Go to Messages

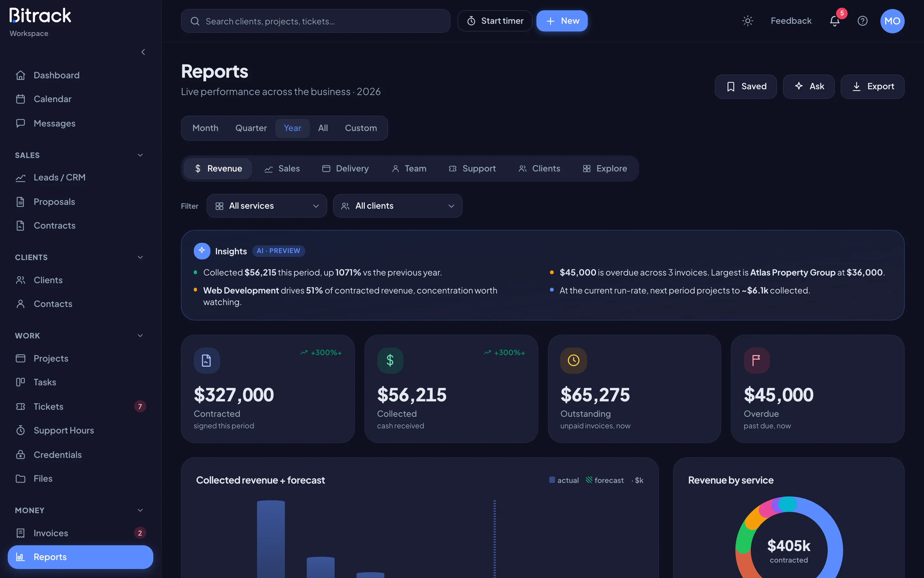[x=80, y=123]
